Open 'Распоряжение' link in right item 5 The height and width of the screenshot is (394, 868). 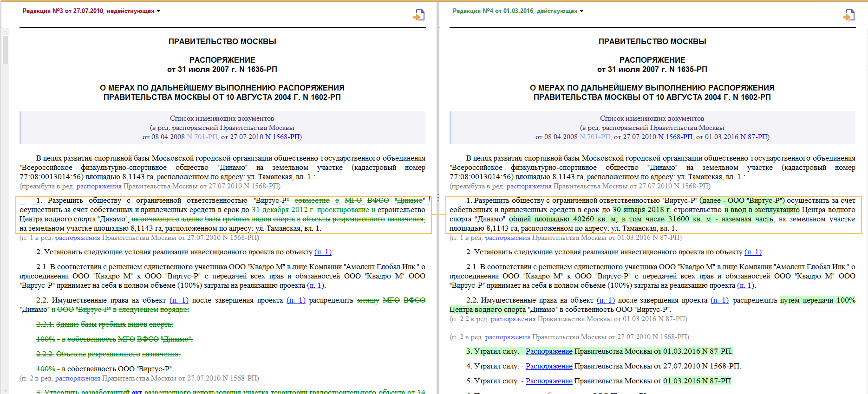[x=549, y=381]
